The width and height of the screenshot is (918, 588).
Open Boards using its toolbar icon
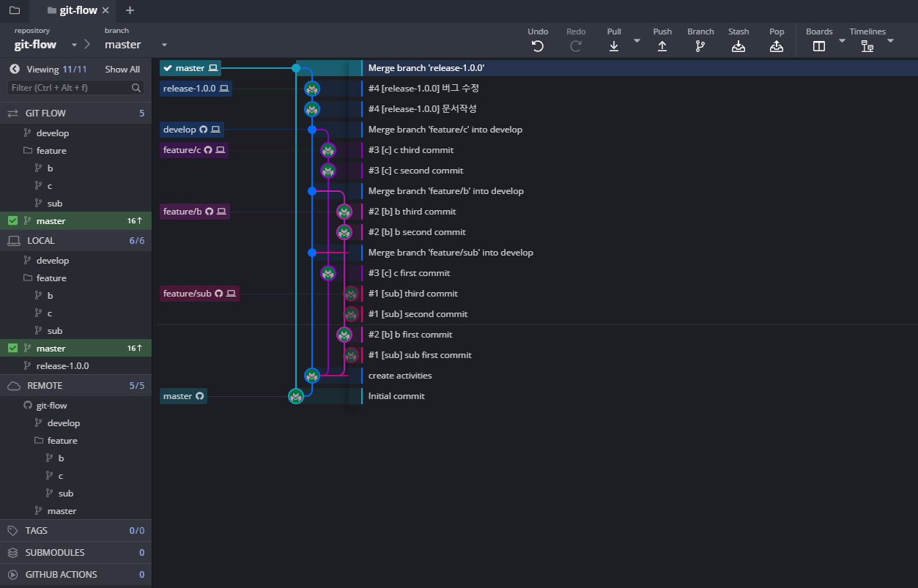[x=818, y=45]
